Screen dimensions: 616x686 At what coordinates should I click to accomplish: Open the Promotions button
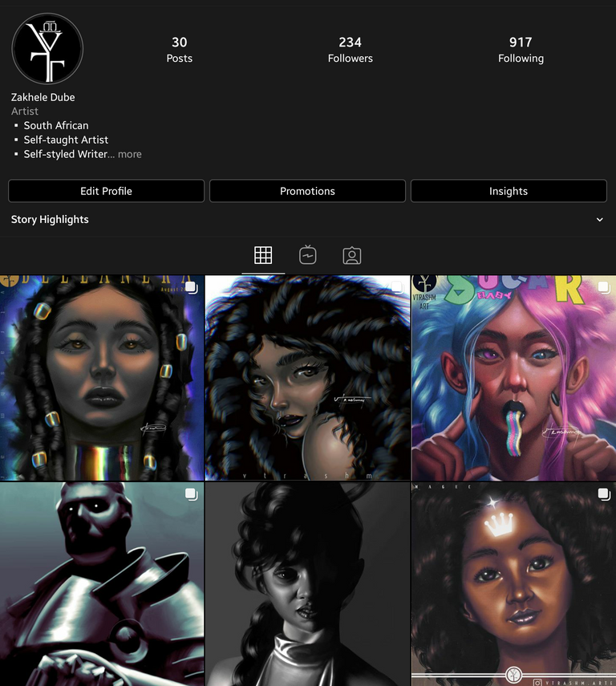coord(307,191)
